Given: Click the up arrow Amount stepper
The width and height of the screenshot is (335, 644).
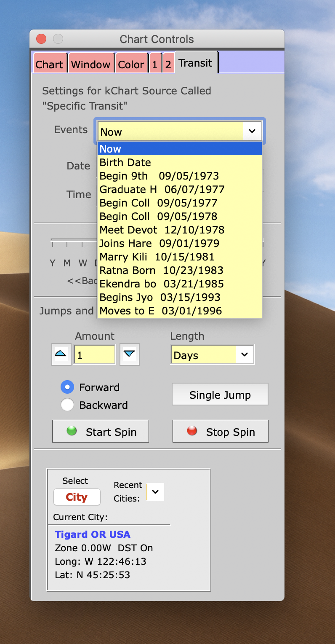Looking at the screenshot, I should tap(61, 354).
